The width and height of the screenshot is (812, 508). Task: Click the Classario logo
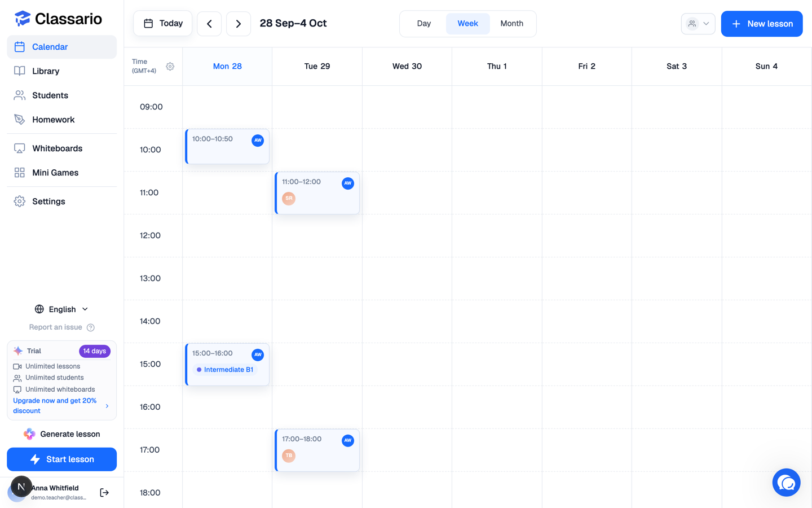point(58,19)
